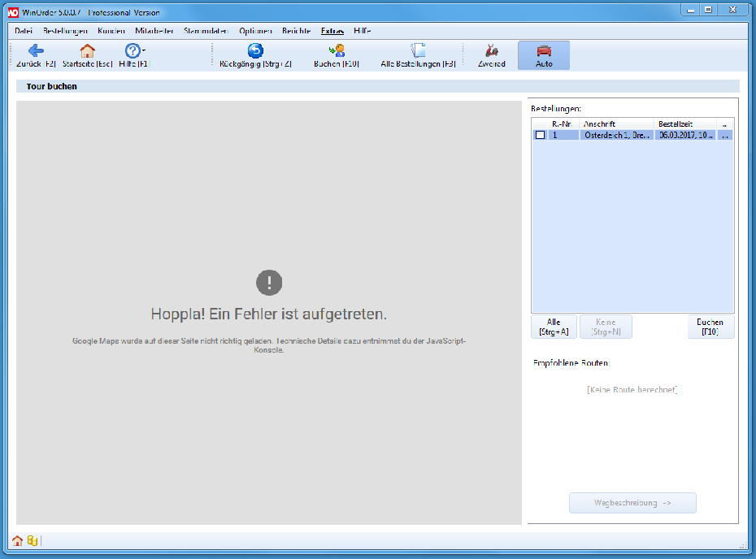Tick the checkbox for order number 1
756x559 pixels.
click(540, 136)
